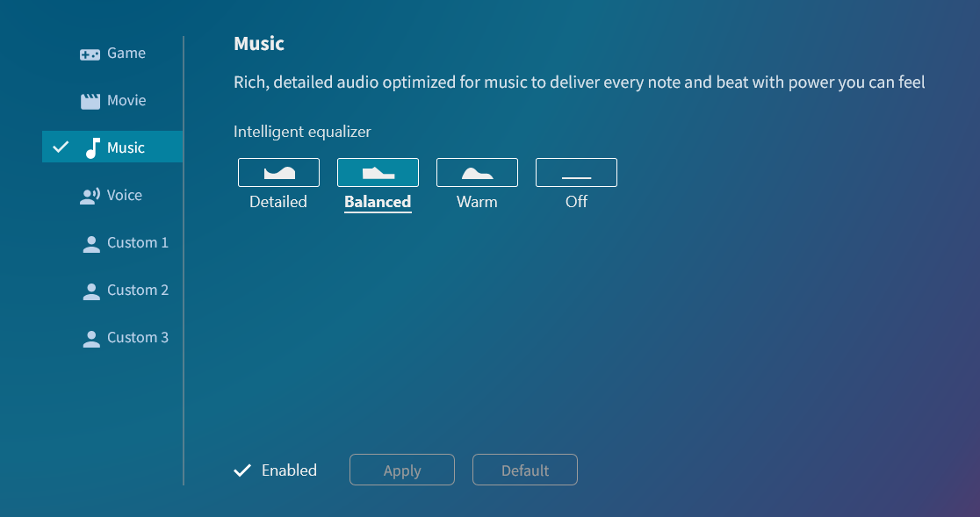The height and width of the screenshot is (517, 980).
Task: Click the Intelligent equalizer heading
Action: point(302,132)
